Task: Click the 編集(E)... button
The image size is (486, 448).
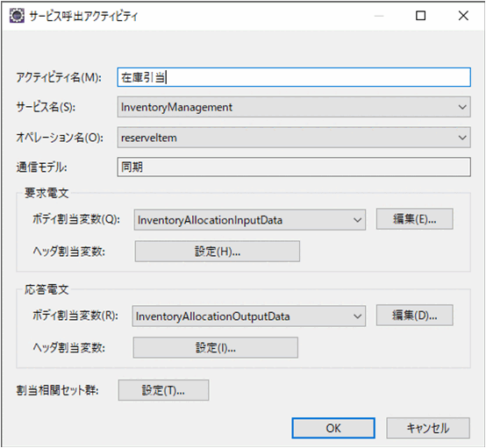Action: click(x=414, y=219)
